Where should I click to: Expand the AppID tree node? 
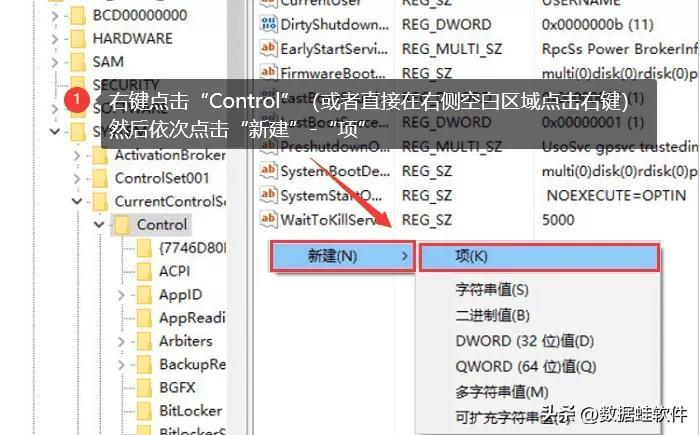pyautogui.click(x=121, y=295)
